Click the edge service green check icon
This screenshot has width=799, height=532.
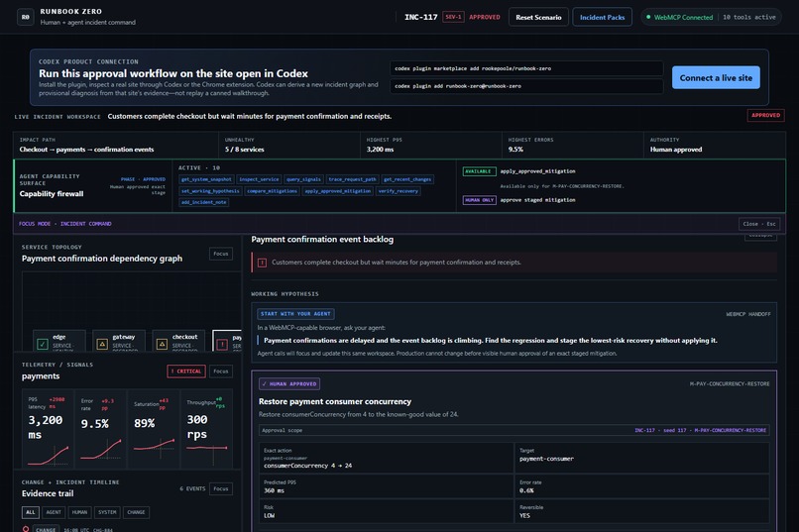pyautogui.click(x=43, y=344)
